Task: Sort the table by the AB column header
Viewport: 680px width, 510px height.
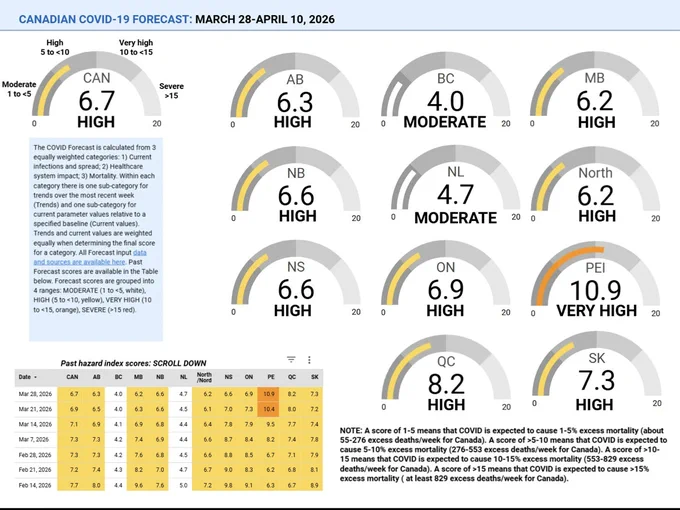Action: pos(97,377)
